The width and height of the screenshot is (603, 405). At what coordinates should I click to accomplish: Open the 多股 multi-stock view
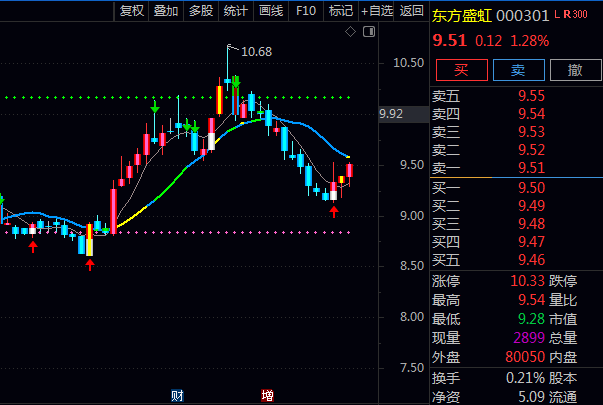pyautogui.click(x=201, y=11)
